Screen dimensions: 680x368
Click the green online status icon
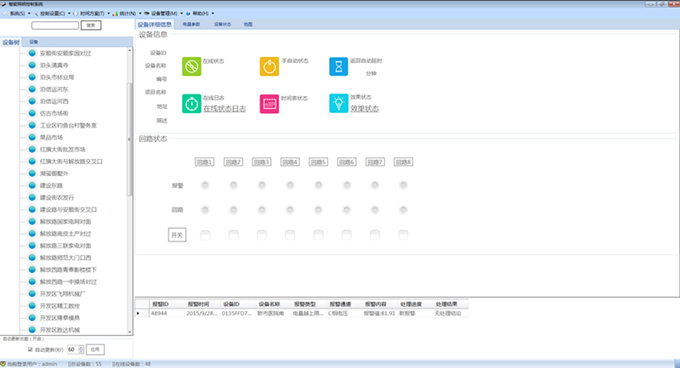[191, 66]
